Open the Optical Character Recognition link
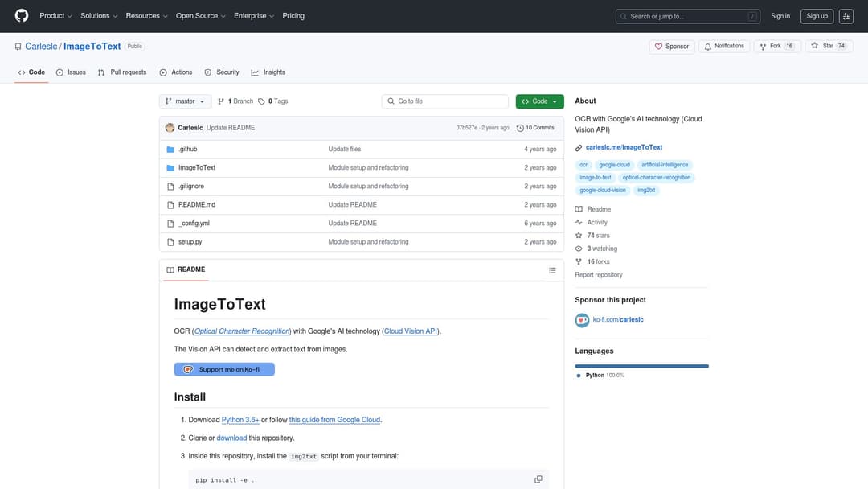The width and height of the screenshot is (868, 489). 241,331
